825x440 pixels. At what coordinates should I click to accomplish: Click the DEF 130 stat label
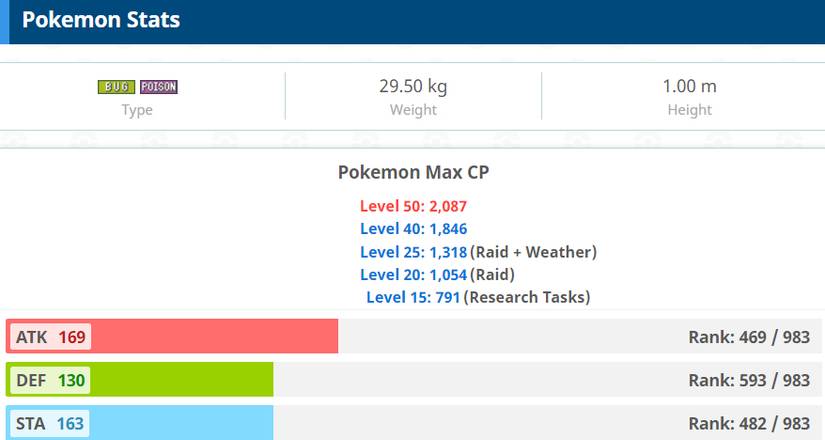pos(51,380)
